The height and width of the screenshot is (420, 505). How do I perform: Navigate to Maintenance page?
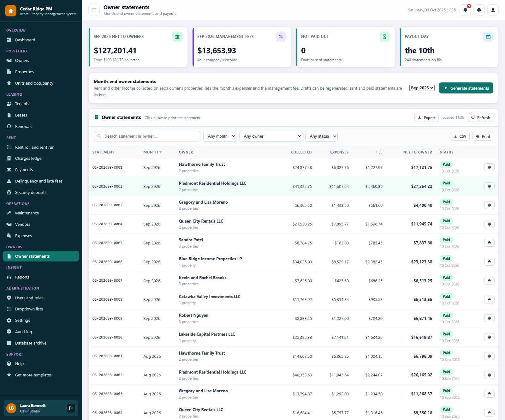[x=41, y=213]
